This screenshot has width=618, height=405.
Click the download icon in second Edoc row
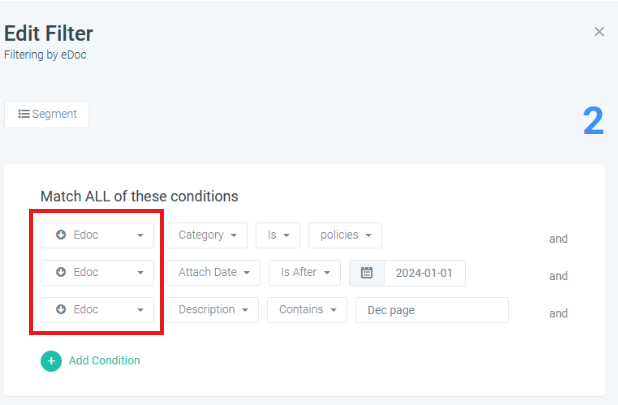coord(61,272)
